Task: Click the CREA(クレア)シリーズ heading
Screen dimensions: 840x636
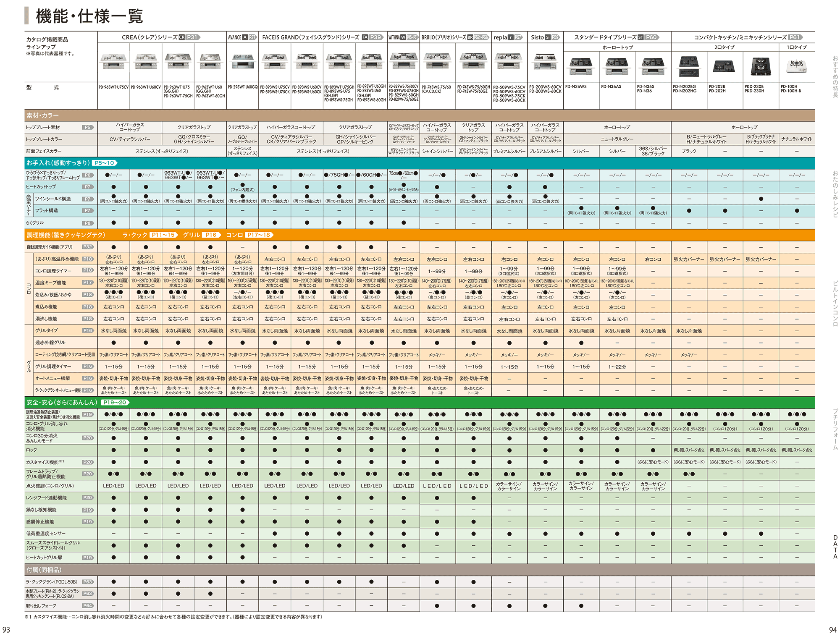Action: coord(150,37)
